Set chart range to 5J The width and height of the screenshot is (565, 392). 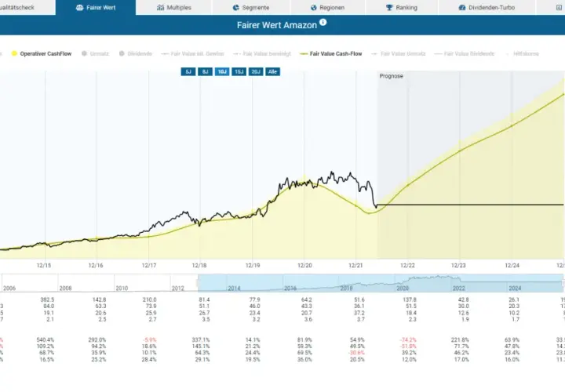pyautogui.click(x=188, y=71)
